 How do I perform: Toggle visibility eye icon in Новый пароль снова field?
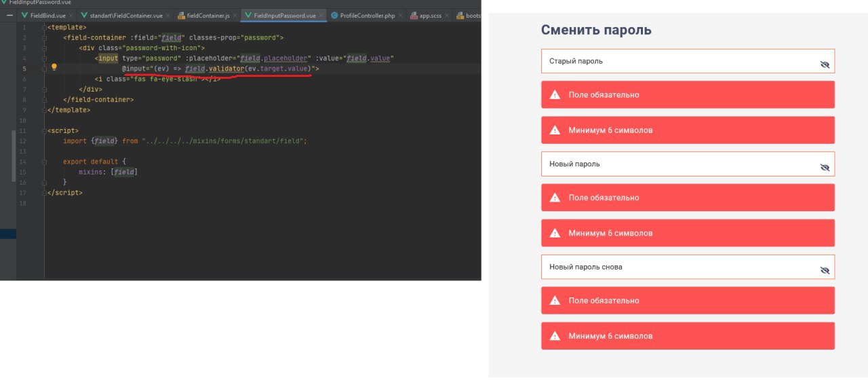coord(825,270)
